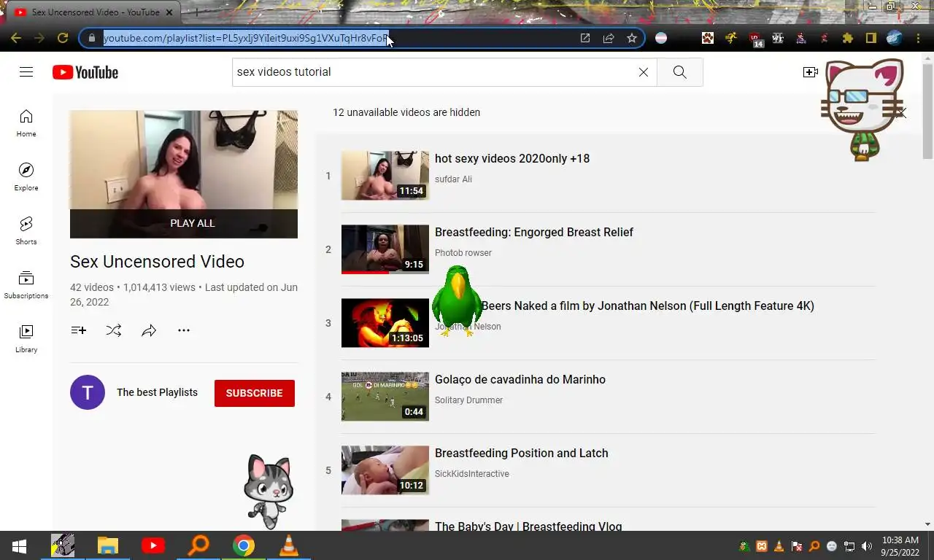This screenshot has height=560, width=934.
Task: Click thumbnail of the 1:13:05 video
Action: click(x=385, y=323)
